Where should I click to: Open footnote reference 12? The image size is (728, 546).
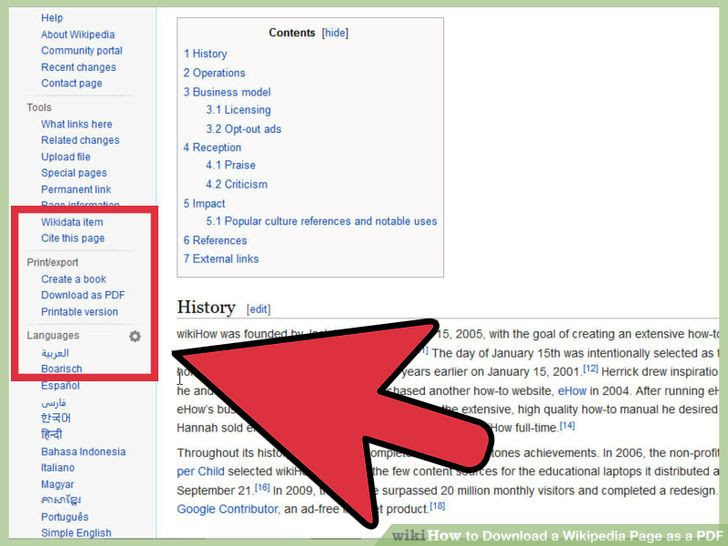[x=591, y=369]
